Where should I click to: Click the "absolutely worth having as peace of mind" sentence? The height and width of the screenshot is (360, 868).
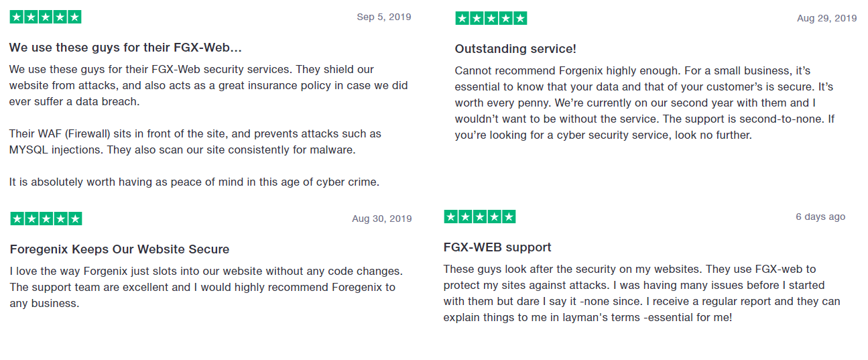coord(194,182)
